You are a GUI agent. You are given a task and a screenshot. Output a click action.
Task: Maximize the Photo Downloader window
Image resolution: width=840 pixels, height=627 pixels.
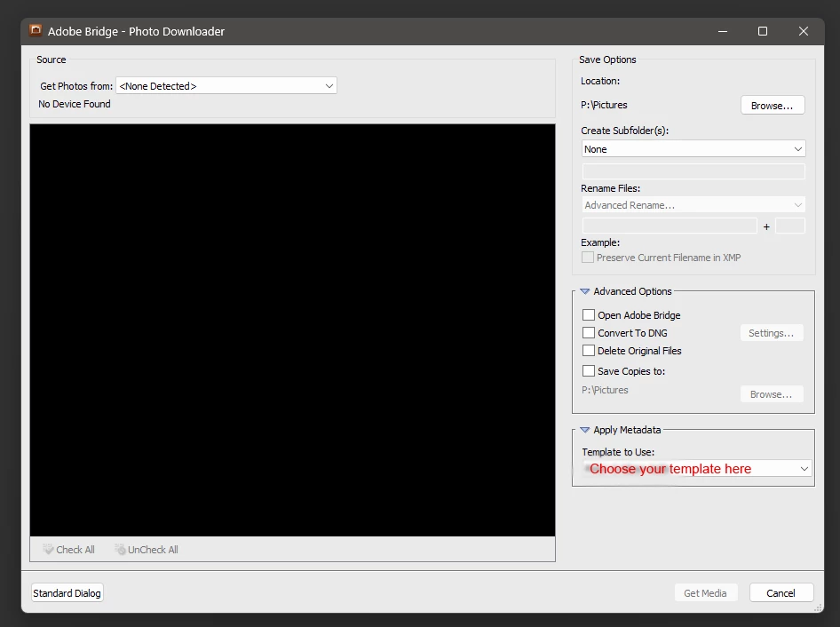click(x=763, y=31)
